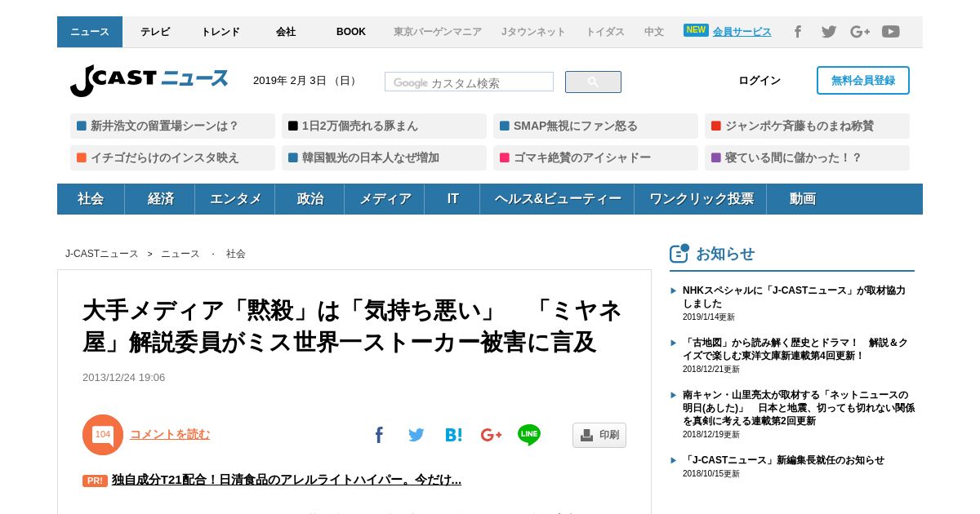Open the Facebook icon in top bar
980x514 pixels.
[798, 32]
